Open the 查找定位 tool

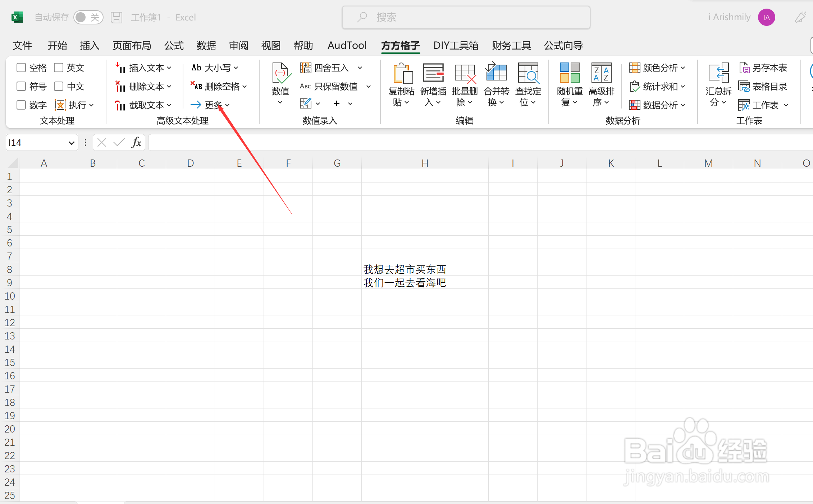tap(528, 85)
